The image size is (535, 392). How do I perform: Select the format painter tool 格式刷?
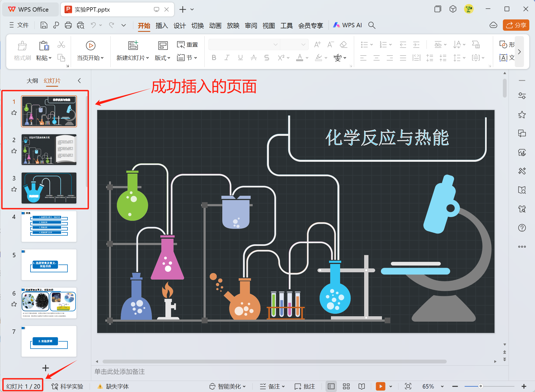click(22, 51)
